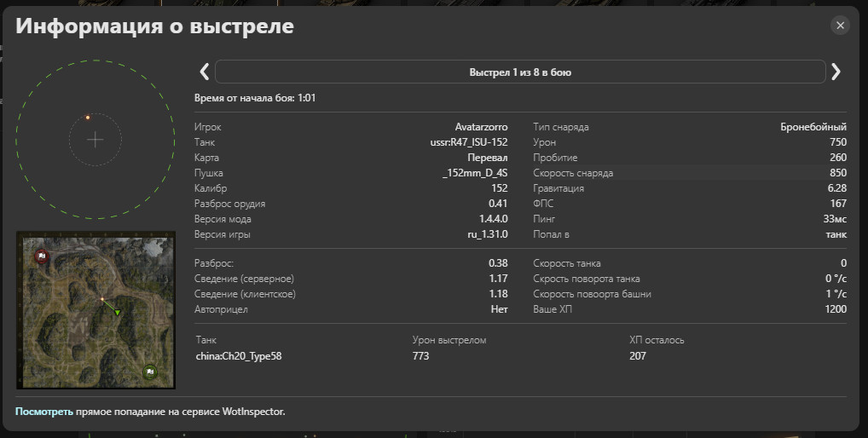868x438 pixels.
Task: Go to the next shot arrow
Action: (x=836, y=72)
